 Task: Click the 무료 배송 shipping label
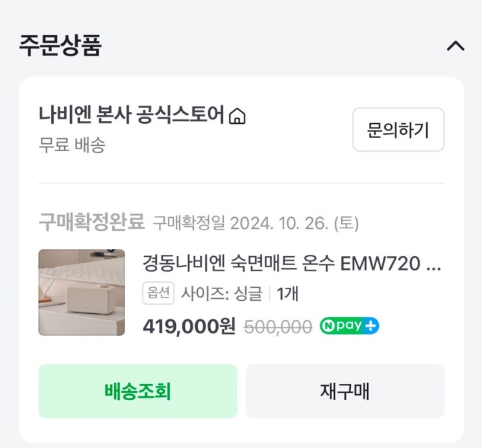[71, 145]
